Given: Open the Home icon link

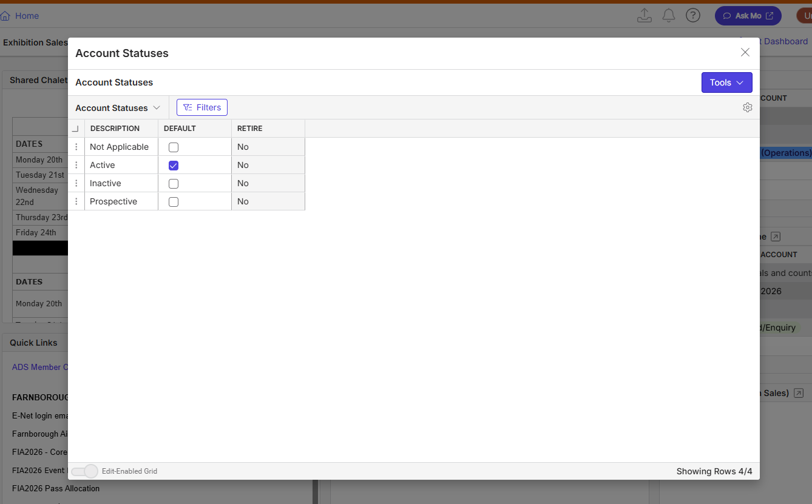Looking at the screenshot, I should pyautogui.click(x=5, y=16).
